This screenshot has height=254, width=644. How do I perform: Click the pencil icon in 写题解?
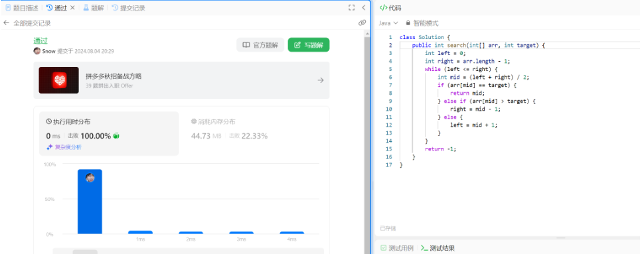pyautogui.click(x=298, y=45)
